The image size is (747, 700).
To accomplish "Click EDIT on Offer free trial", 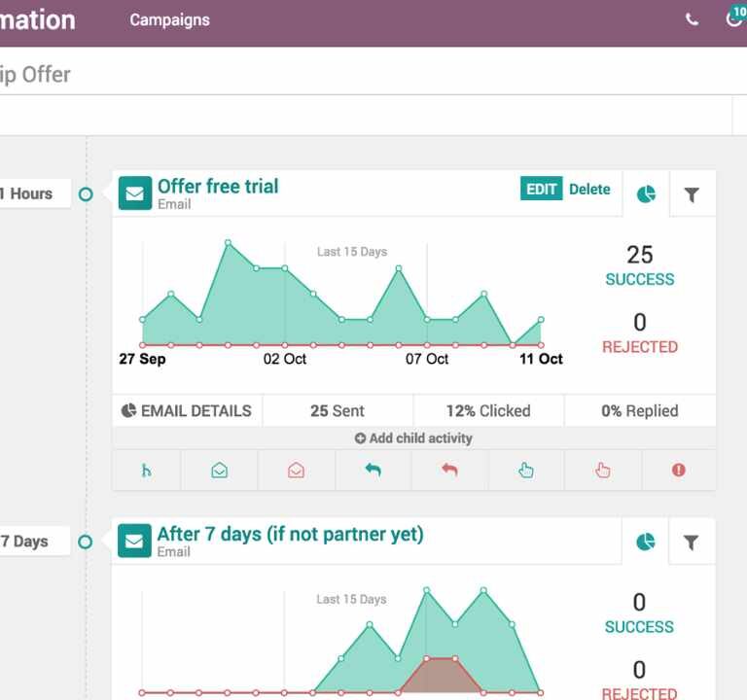I will (541, 189).
